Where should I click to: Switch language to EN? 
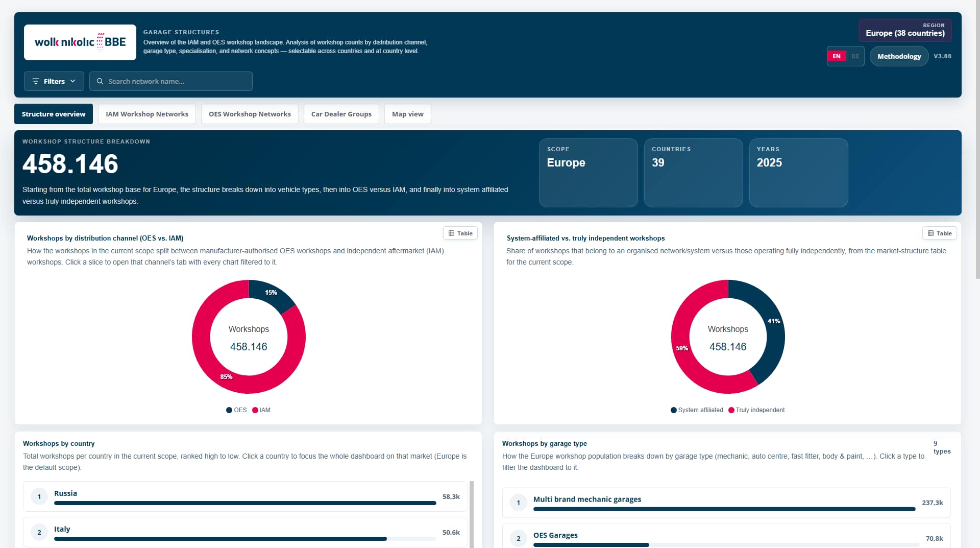click(837, 56)
